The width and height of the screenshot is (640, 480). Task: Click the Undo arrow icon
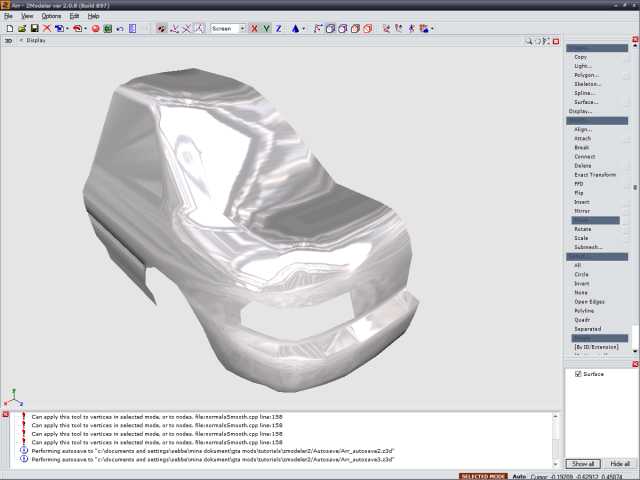(x=120, y=29)
